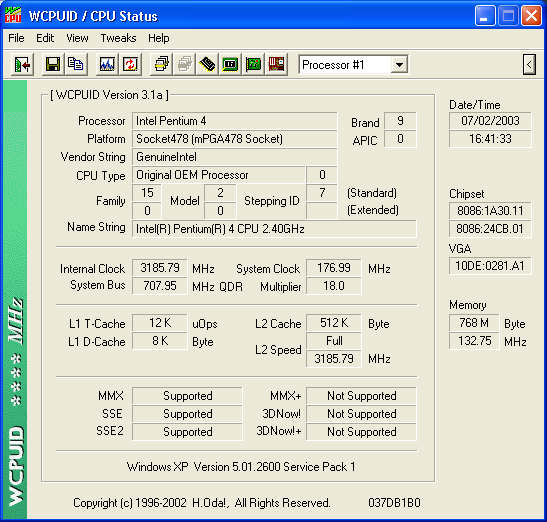Open the Edit menu
The height and width of the screenshot is (522, 547).
45,38
